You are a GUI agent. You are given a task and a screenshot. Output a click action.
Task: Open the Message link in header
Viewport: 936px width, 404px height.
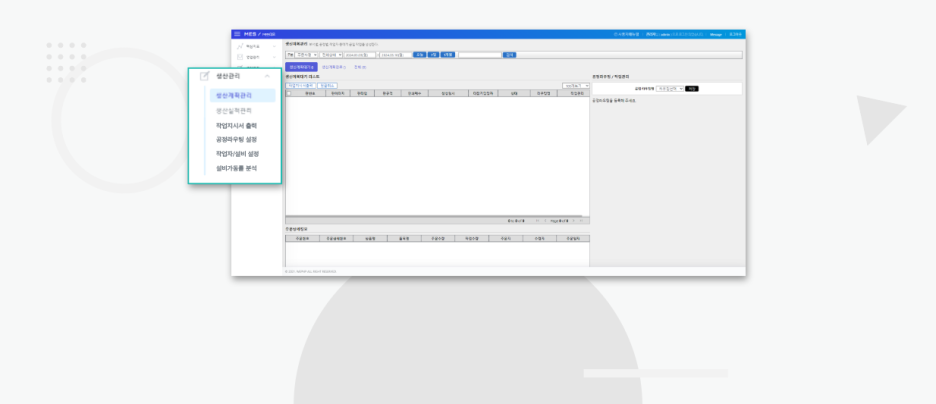click(x=716, y=35)
